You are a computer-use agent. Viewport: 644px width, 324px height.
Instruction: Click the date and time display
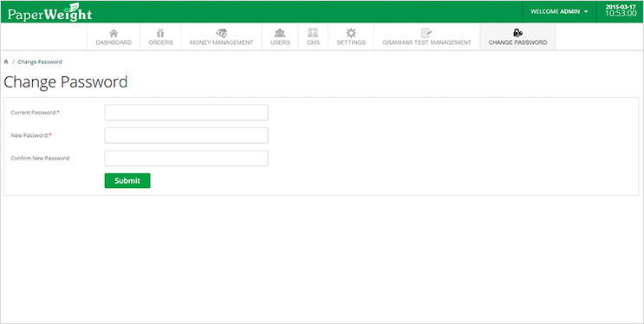tap(621, 10)
